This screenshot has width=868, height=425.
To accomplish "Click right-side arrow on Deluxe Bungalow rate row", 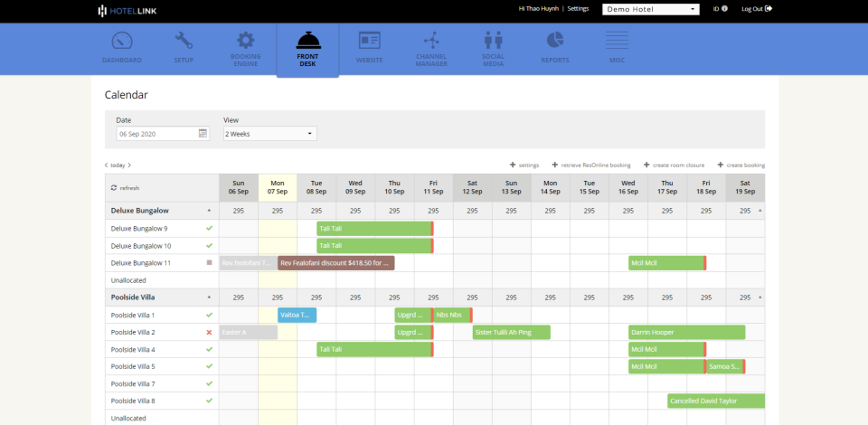I will [759, 211].
